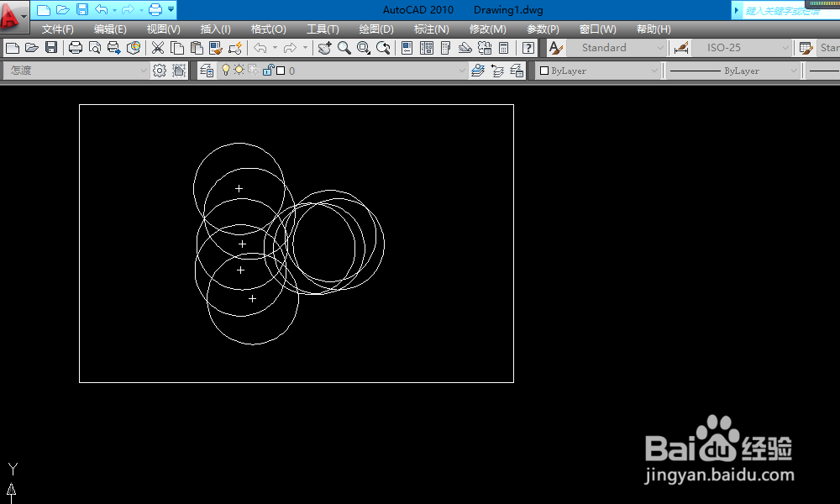Click Plot printer in Standard toolbar
840x504 pixels.
(76, 48)
